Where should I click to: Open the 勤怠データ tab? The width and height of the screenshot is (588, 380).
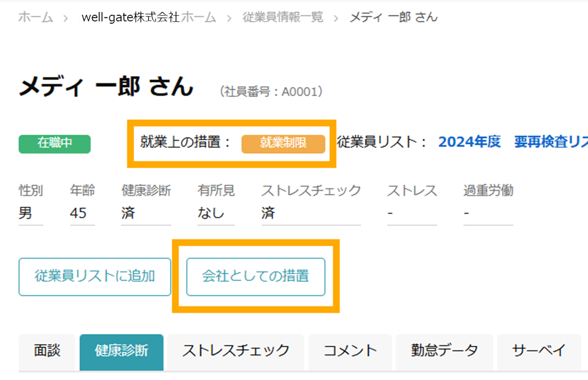click(444, 352)
